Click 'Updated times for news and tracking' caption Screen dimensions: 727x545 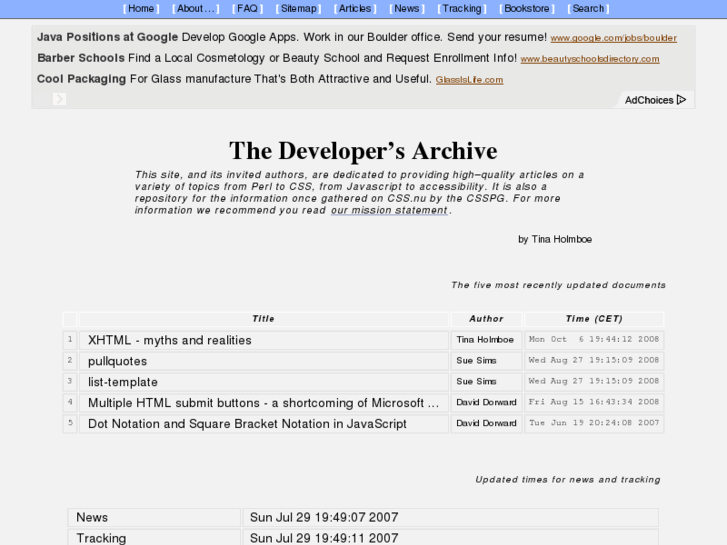tap(568, 480)
